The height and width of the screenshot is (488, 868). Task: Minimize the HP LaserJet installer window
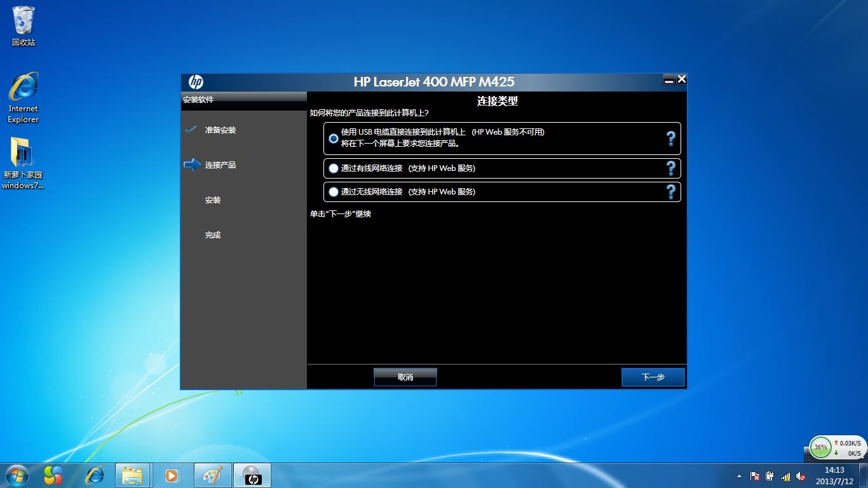[668, 79]
